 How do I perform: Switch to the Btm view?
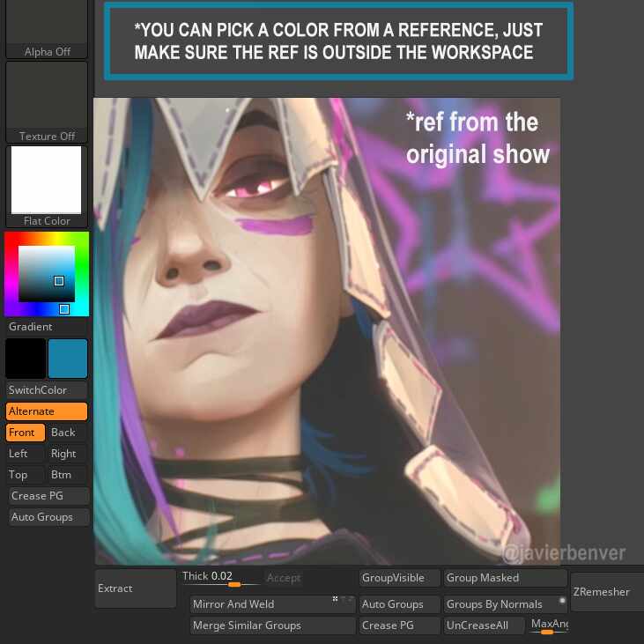(68, 475)
